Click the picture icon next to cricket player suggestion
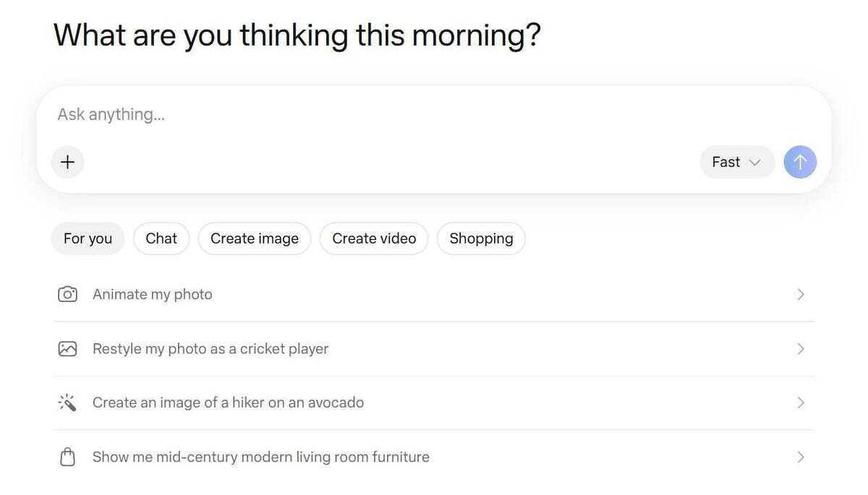 tap(67, 348)
